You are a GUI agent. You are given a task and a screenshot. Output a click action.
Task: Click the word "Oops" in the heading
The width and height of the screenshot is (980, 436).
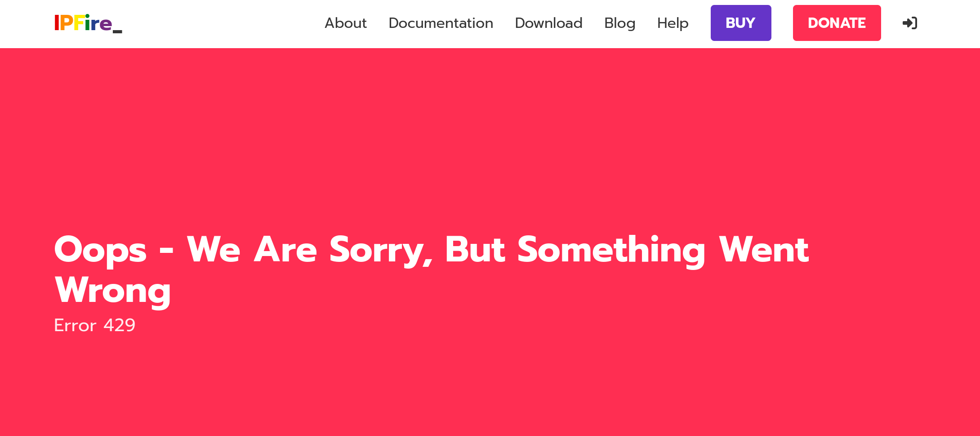click(x=100, y=251)
